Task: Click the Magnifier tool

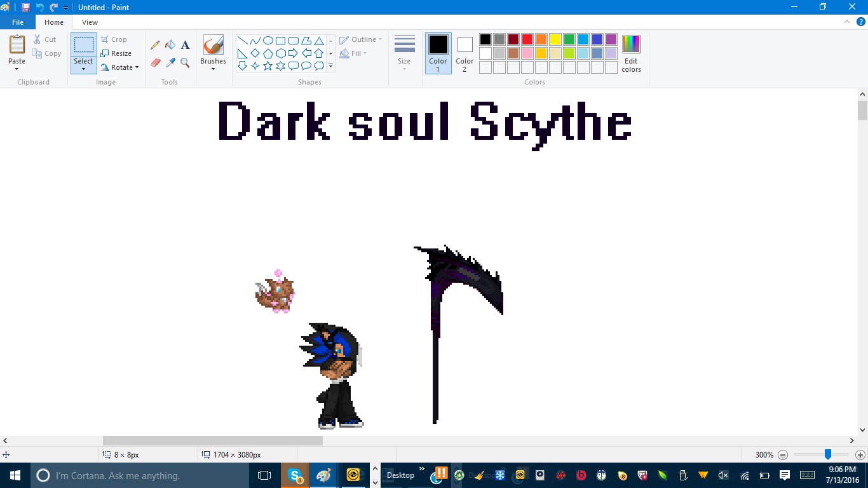Action: 186,62
